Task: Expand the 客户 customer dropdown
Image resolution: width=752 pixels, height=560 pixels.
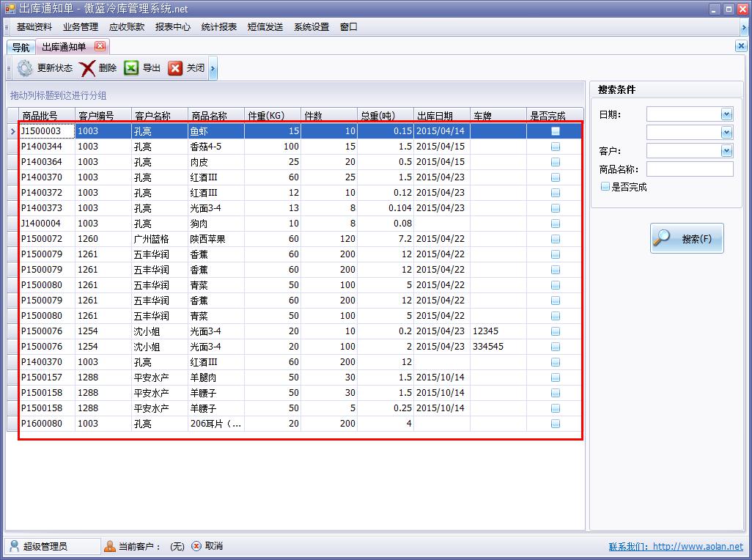Action: [x=726, y=151]
